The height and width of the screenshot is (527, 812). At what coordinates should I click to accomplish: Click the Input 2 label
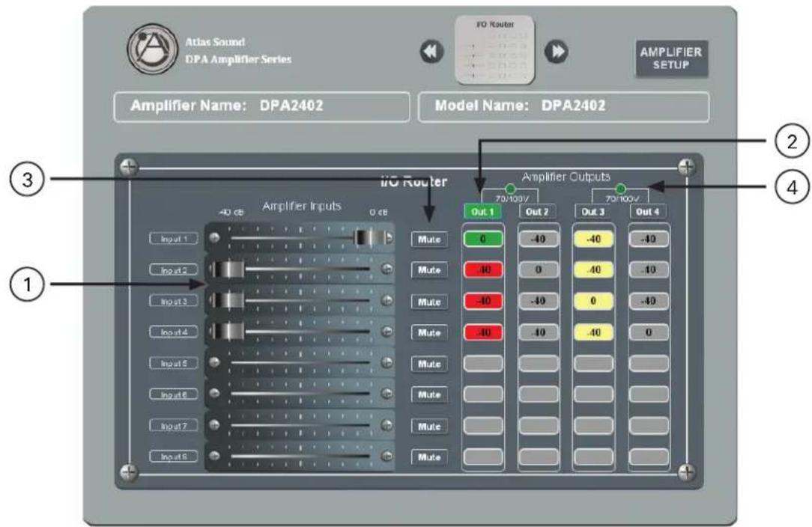[174, 269]
